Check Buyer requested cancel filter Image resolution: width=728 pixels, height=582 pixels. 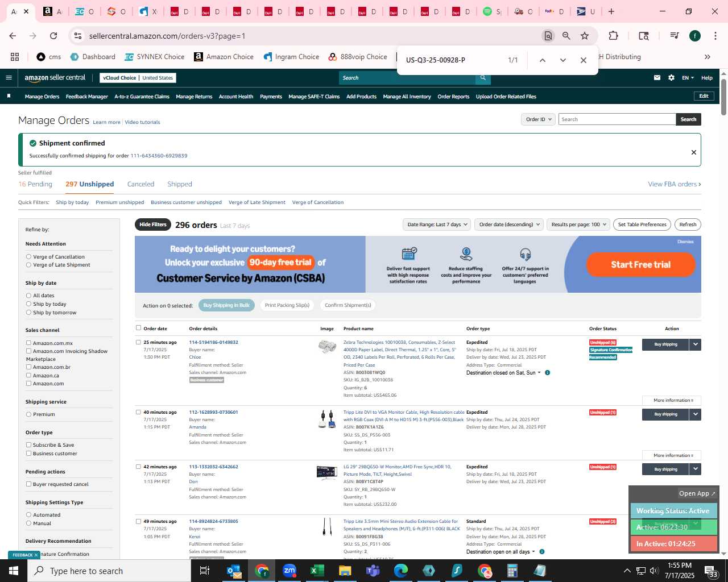pos(28,484)
